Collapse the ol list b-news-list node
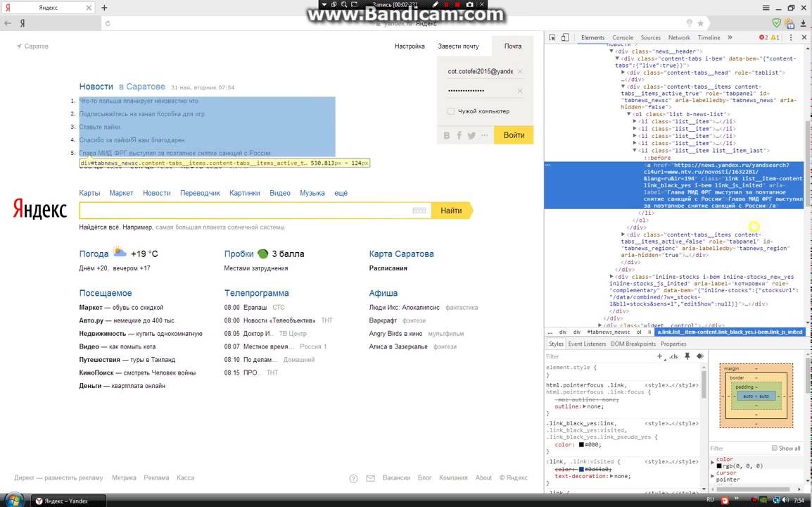This screenshot has width=812, height=507. pos(629,114)
